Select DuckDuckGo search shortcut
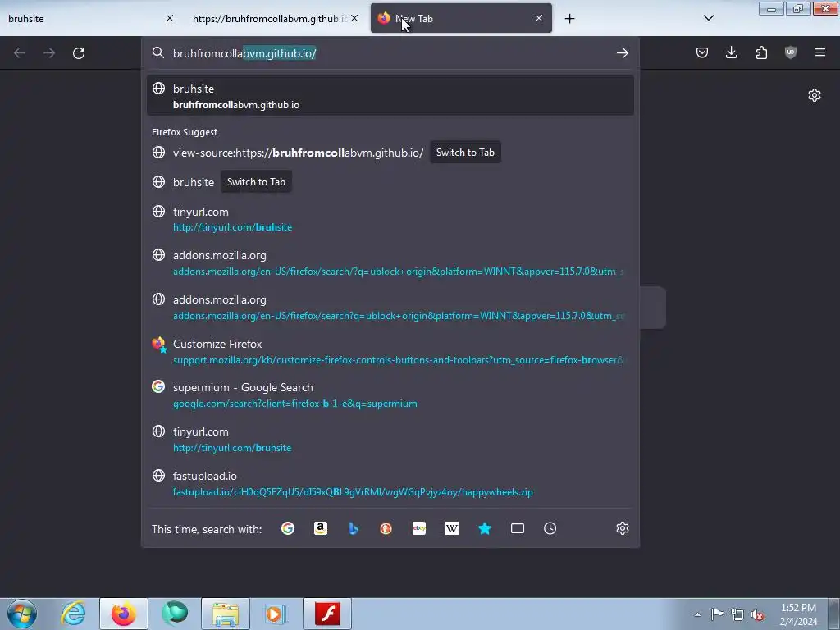 click(x=386, y=529)
